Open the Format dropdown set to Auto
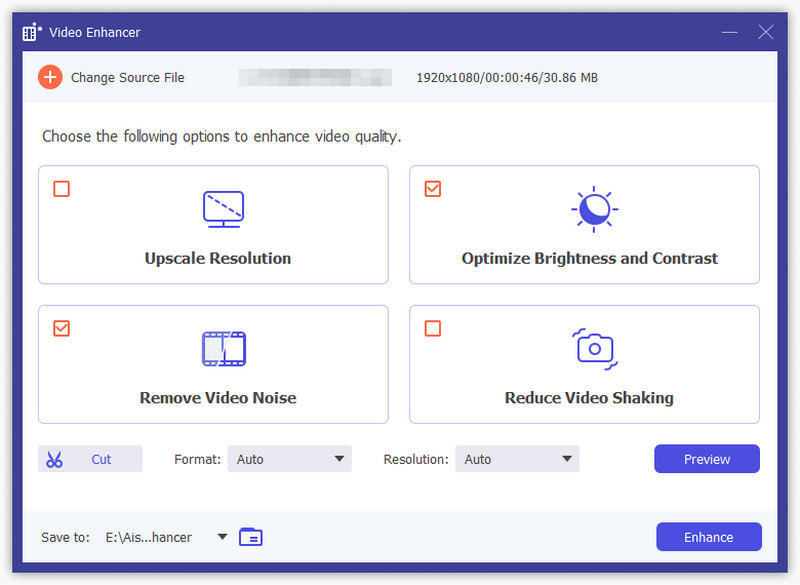Image resolution: width=800 pixels, height=585 pixels. (289, 459)
